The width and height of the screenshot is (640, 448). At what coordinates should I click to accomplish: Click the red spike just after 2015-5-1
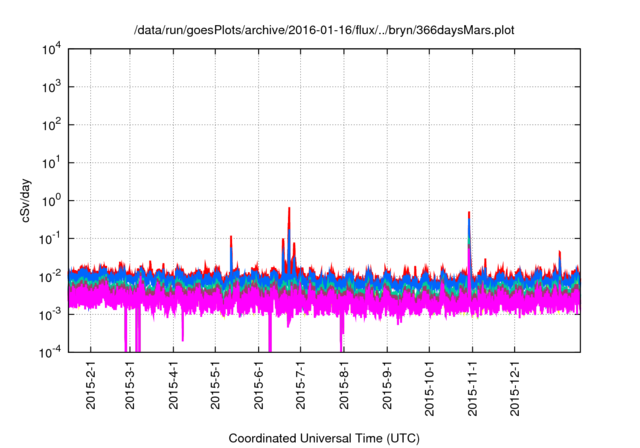click(x=231, y=239)
